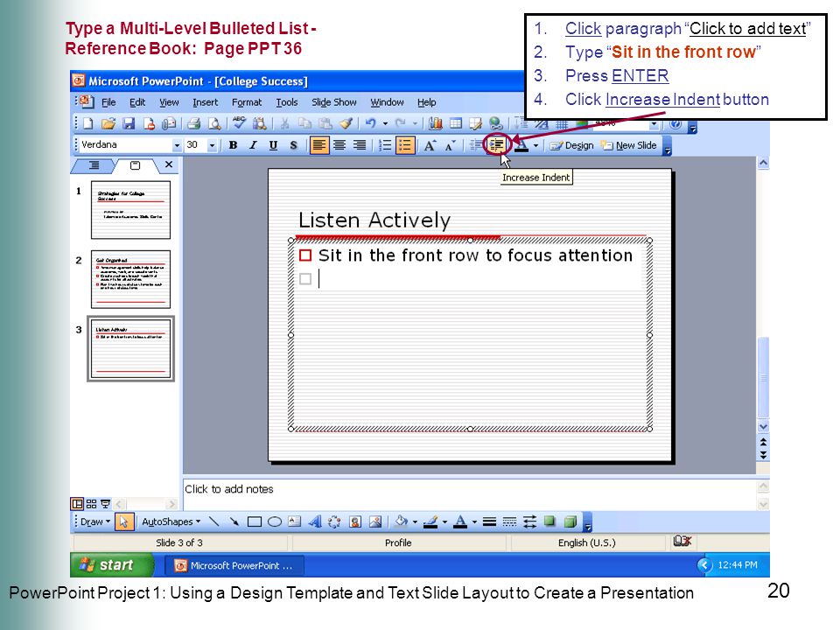
Task: Start Slide Show from current slide button
Action: [x=105, y=504]
